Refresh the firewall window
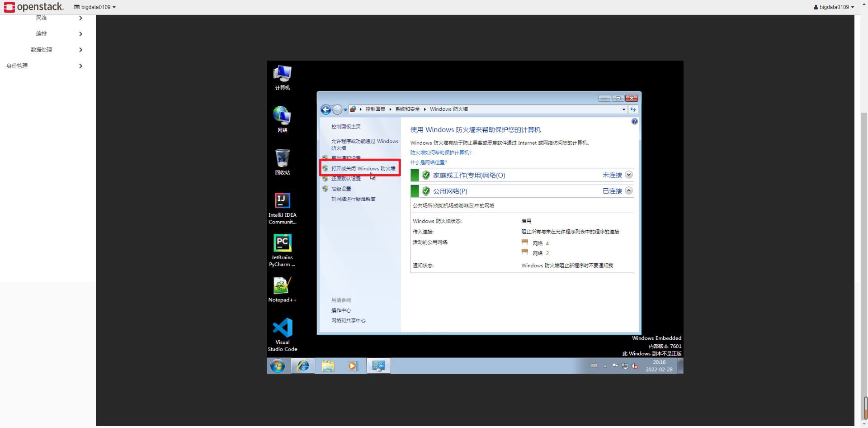The width and height of the screenshot is (868, 428). pyautogui.click(x=633, y=109)
